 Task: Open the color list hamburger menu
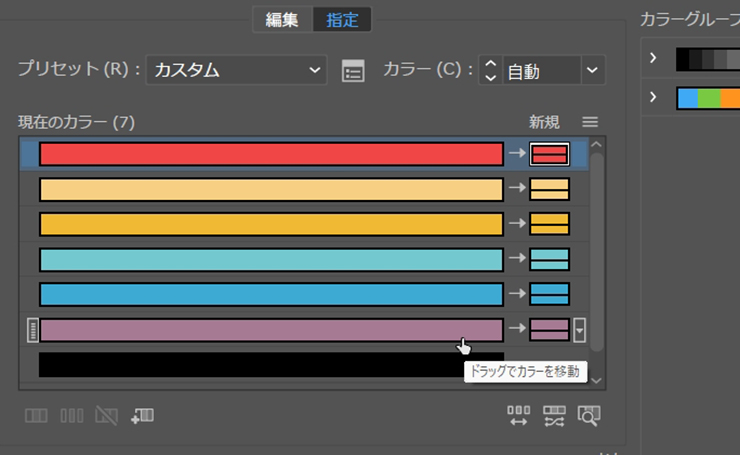[590, 122]
